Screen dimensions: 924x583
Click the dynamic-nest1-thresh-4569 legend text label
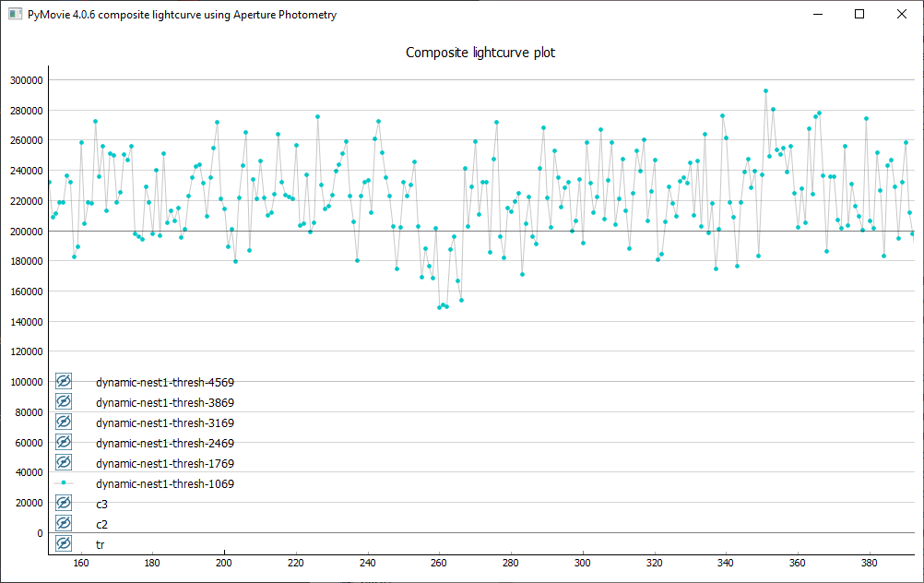164,383
